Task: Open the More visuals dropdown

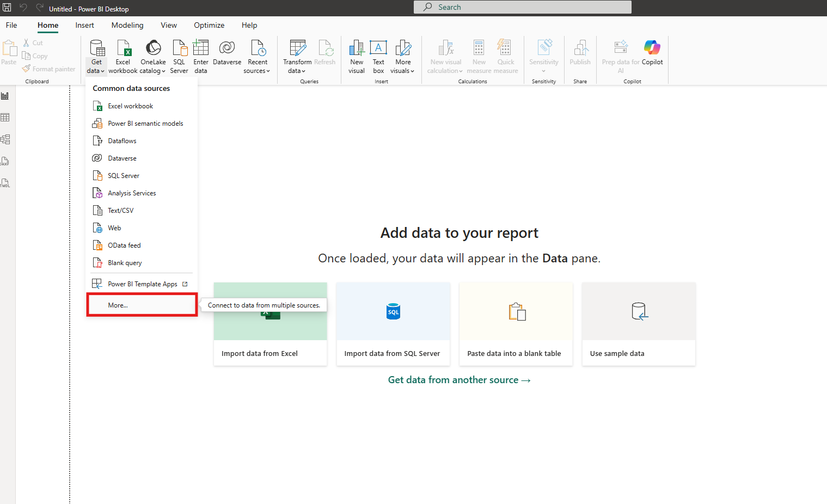Action: (402, 71)
